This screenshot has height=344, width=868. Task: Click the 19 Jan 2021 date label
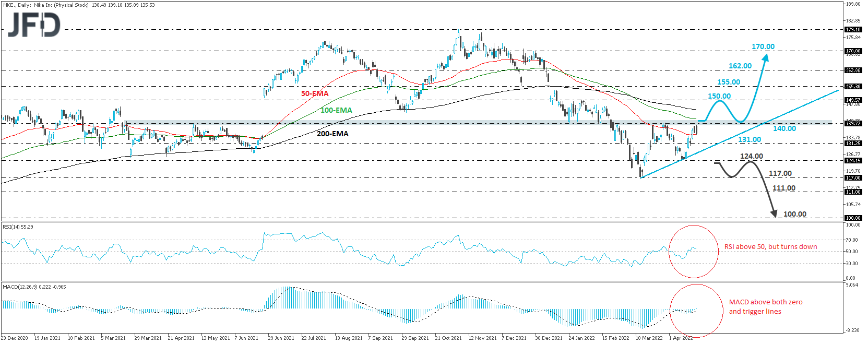[x=47, y=338]
